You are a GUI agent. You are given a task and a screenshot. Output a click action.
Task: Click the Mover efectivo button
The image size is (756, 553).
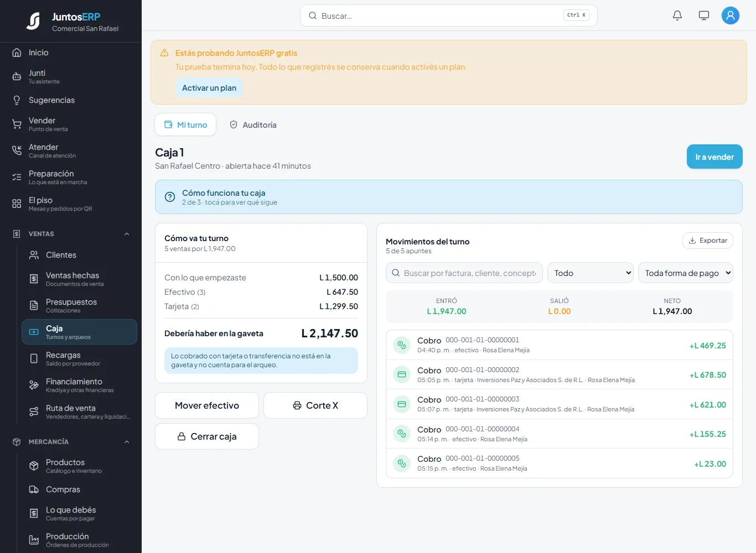[207, 405]
